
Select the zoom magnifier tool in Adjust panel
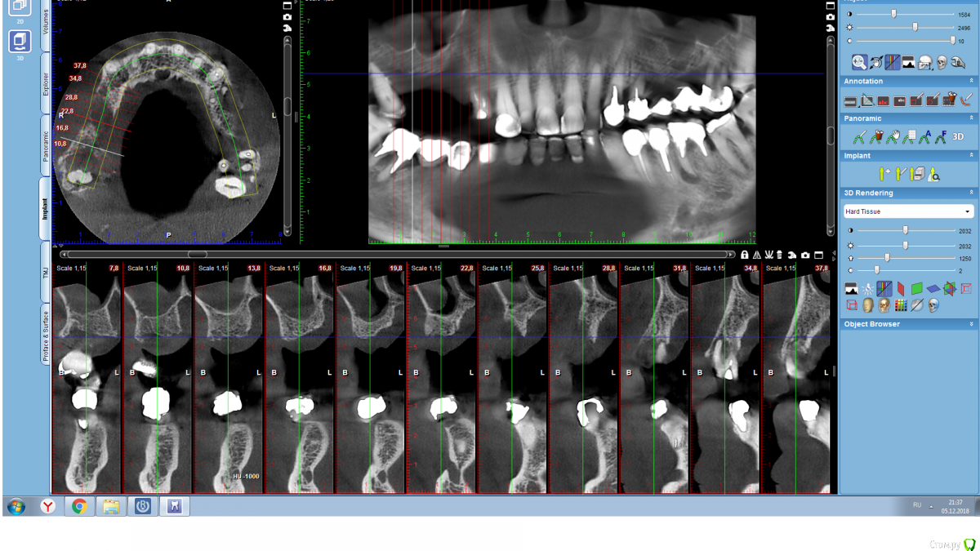click(859, 62)
